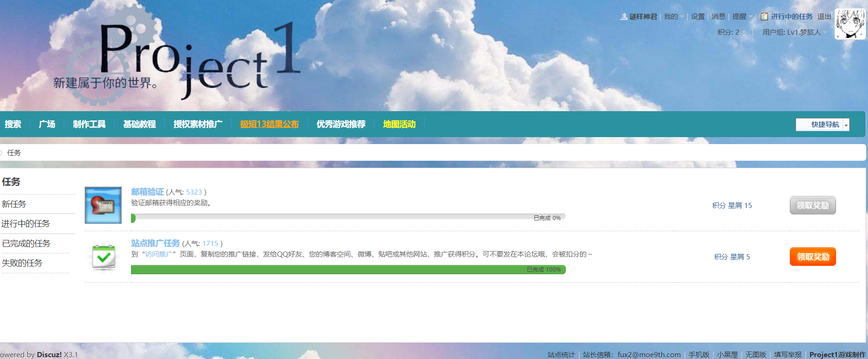Follow the 访问推广 link in the task description
This screenshot has width=868, height=359.
click(x=159, y=254)
